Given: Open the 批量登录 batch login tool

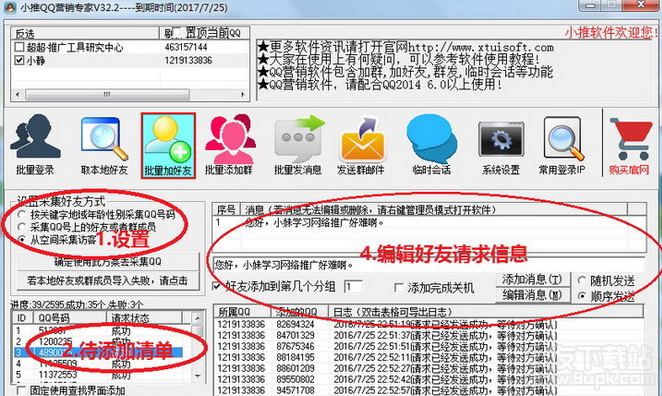Looking at the screenshot, I should [35, 145].
